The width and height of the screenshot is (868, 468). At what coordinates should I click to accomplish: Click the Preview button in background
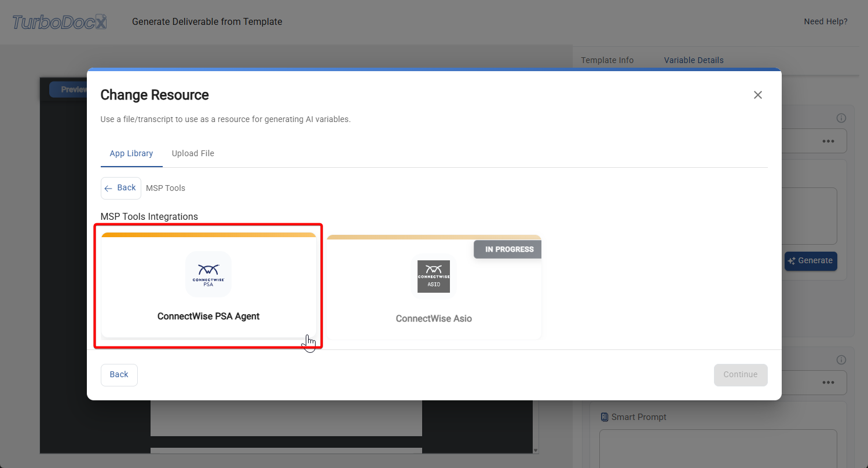click(68, 90)
